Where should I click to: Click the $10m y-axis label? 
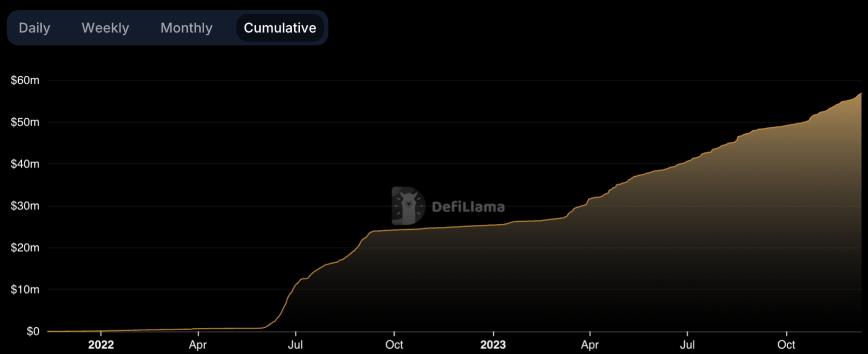[x=25, y=289]
